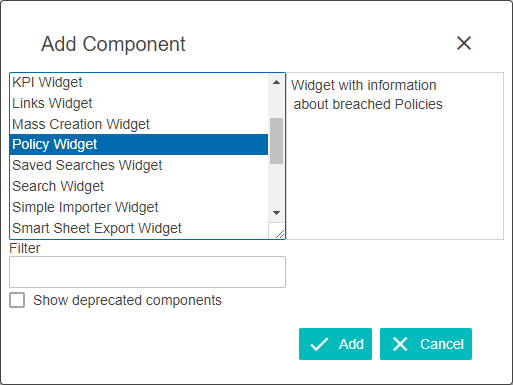Focus the Filter input field
Image resolution: width=513 pixels, height=385 pixels.
pyautogui.click(x=147, y=272)
